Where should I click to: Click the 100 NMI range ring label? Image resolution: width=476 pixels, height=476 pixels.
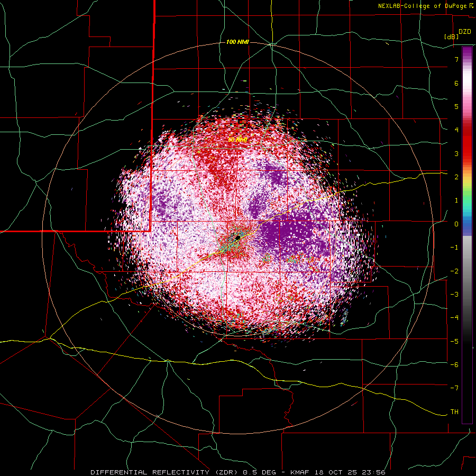(x=237, y=42)
